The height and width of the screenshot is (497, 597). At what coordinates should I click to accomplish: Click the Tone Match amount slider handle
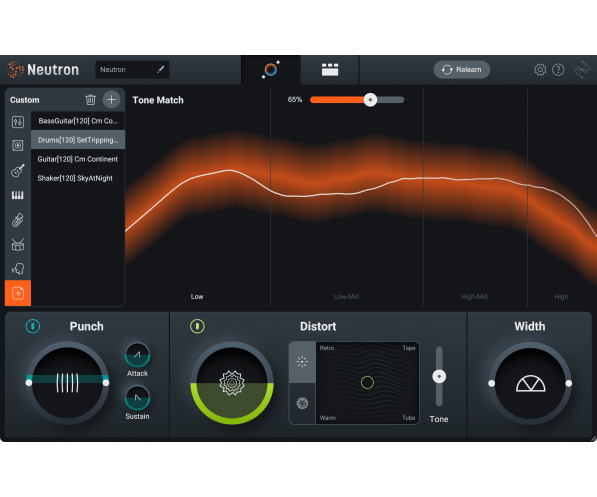[x=370, y=100]
